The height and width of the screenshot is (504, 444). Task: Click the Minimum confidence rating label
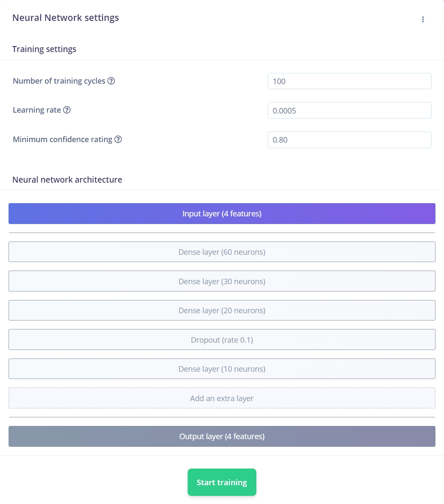tap(63, 140)
